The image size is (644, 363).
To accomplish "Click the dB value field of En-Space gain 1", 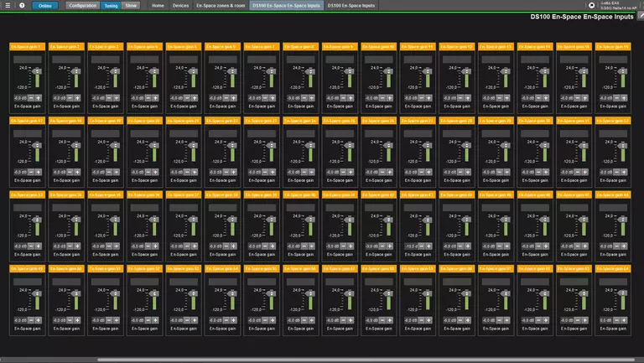I will pyautogui.click(x=20, y=98).
